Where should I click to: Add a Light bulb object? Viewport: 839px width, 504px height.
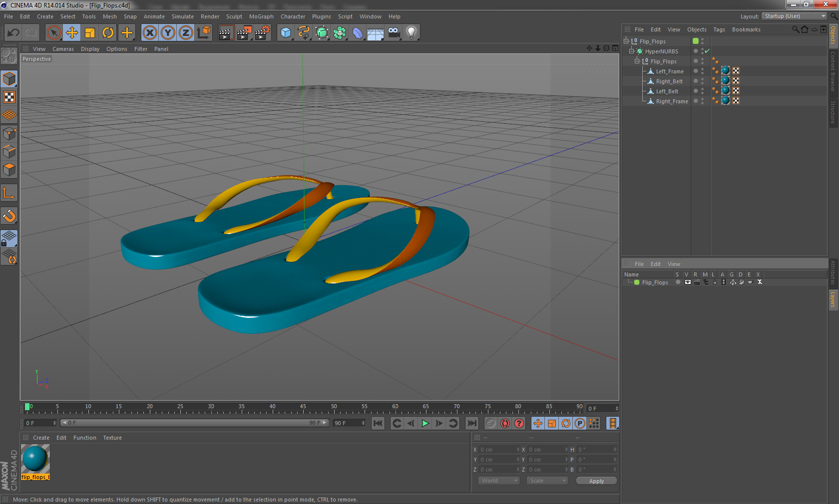412,33
